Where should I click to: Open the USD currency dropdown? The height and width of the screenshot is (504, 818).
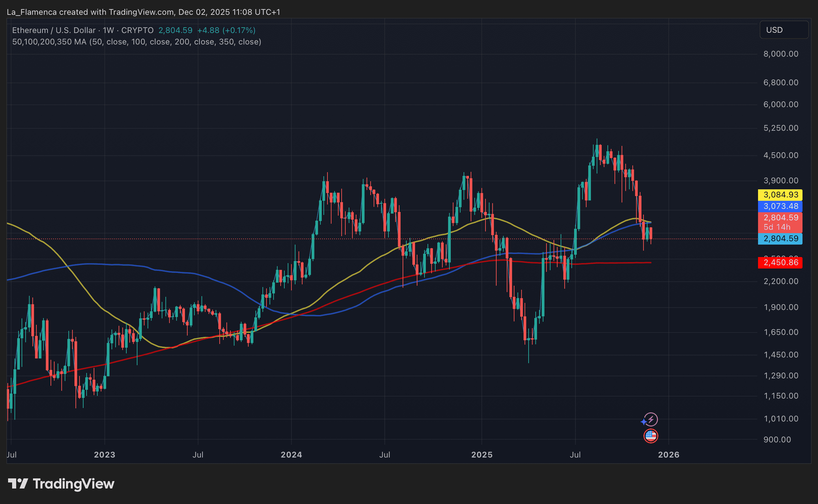[x=784, y=30]
